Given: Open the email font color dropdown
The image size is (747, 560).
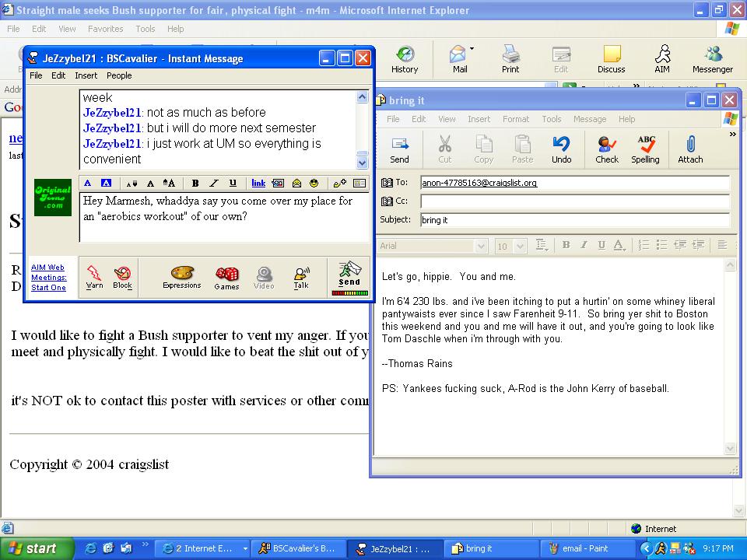Looking at the screenshot, I should coord(619,245).
